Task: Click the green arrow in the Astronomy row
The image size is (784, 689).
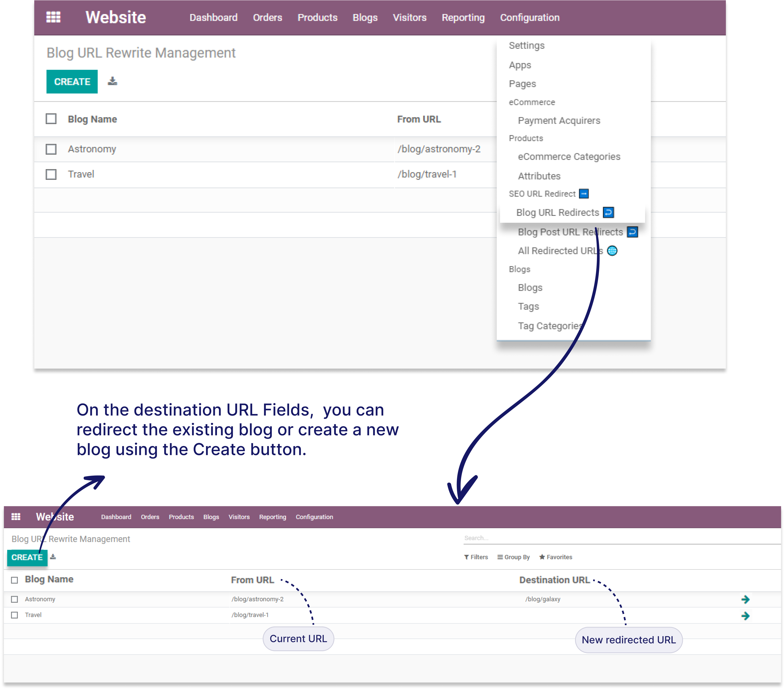Action: [745, 599]
